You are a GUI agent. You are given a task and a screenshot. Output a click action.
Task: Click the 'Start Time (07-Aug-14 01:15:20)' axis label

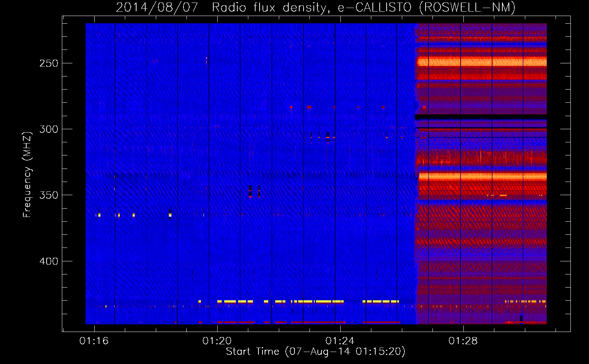[316, 352]
